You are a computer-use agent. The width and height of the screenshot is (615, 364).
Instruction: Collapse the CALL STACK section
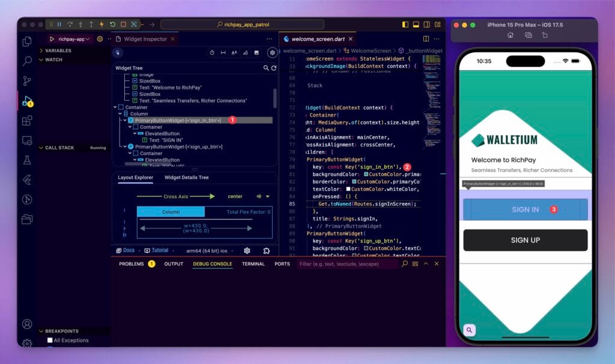pos(59,148)
